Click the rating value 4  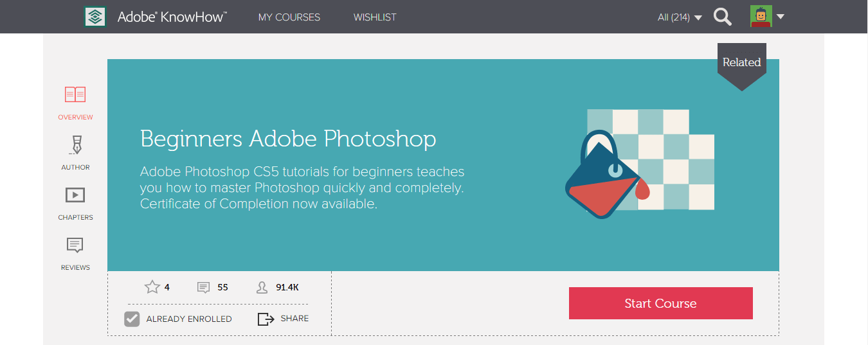coord(167,287)
